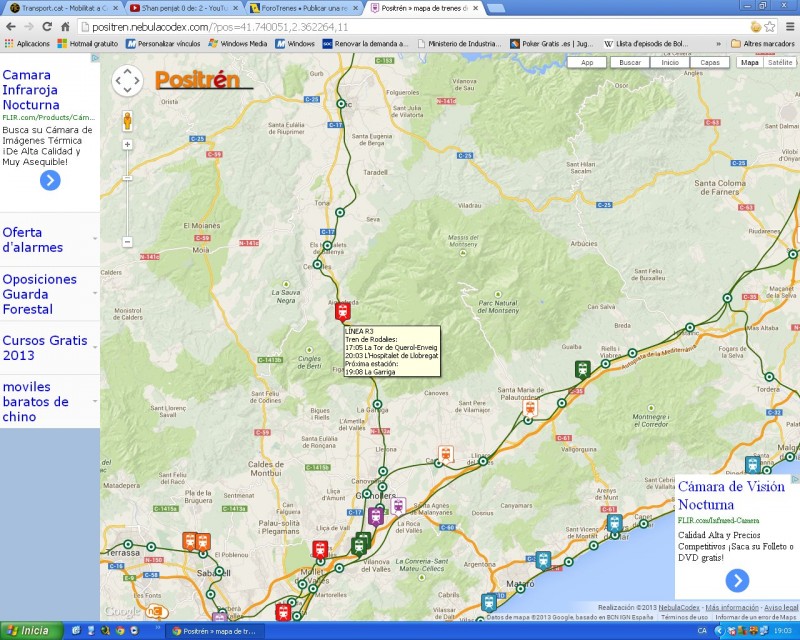
Task: Click the blue train icon near Sant Vicenç de Montalt
Action: click(x=614, y=523)
